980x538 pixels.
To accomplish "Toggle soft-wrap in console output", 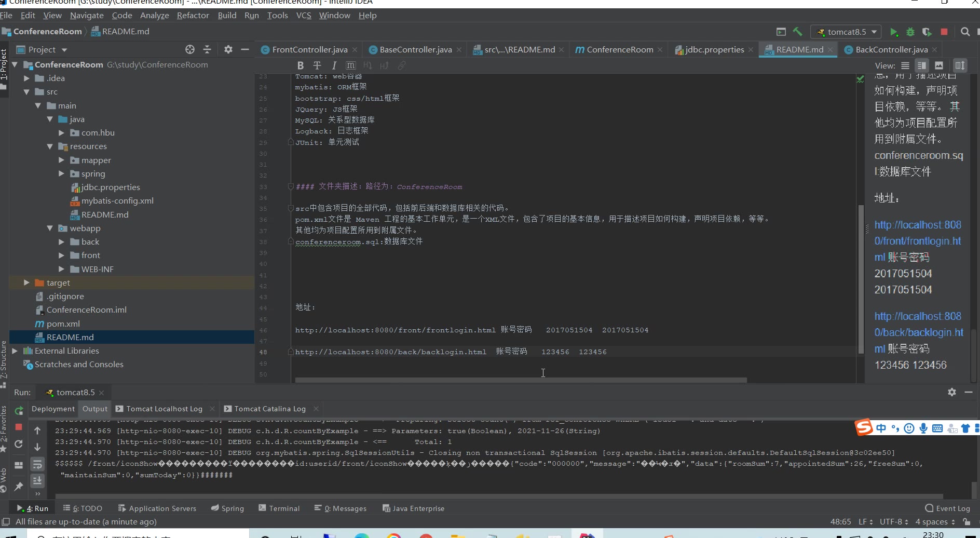I will (37, 464).
